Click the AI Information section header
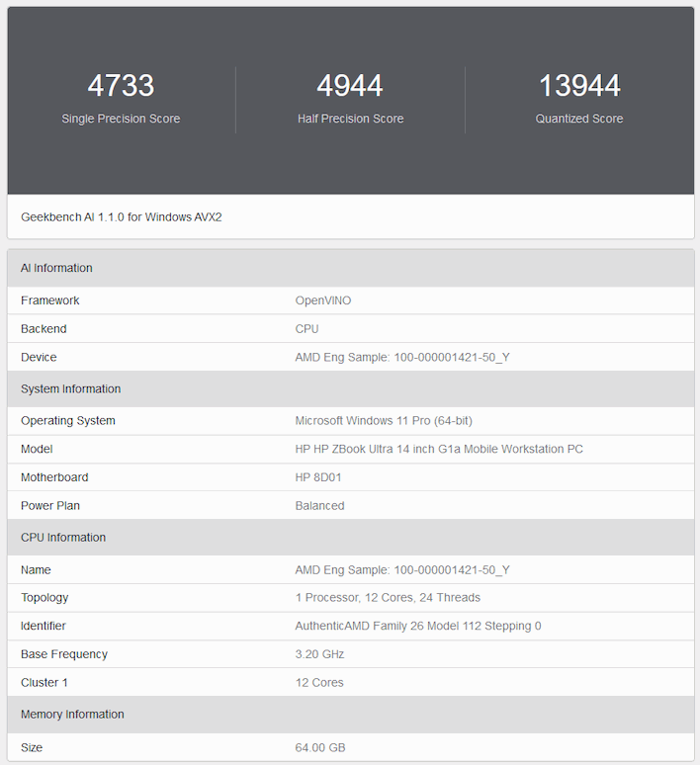 point(56,268)
